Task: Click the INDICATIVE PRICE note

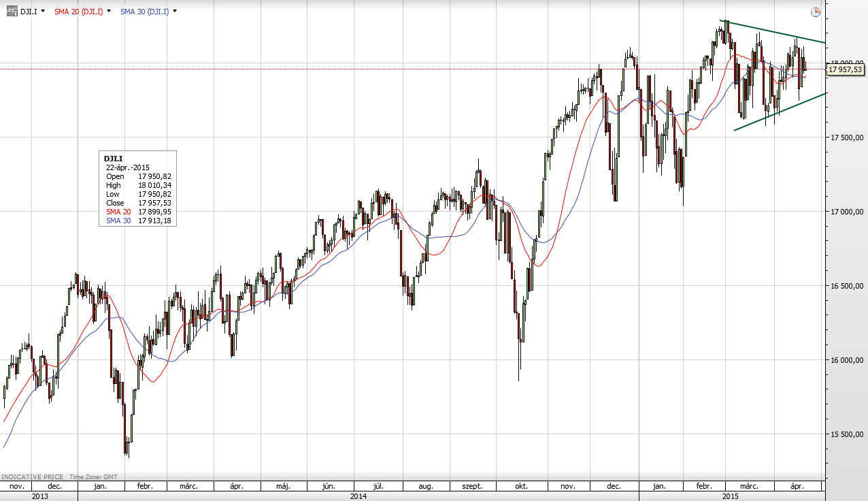Action: pos(32,478)
